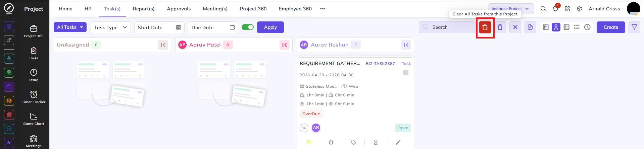Click the red target icon in left rail
The height and width of the screenshot is (149, 644).
point(9,115)
